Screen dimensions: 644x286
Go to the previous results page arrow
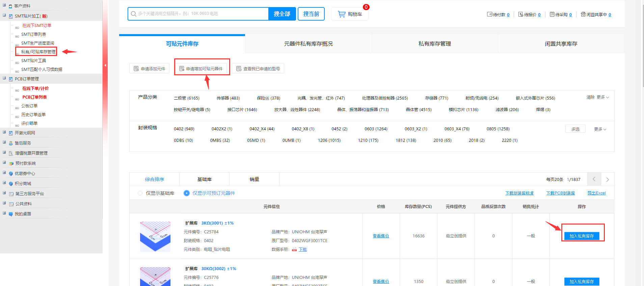coord(594,179)
